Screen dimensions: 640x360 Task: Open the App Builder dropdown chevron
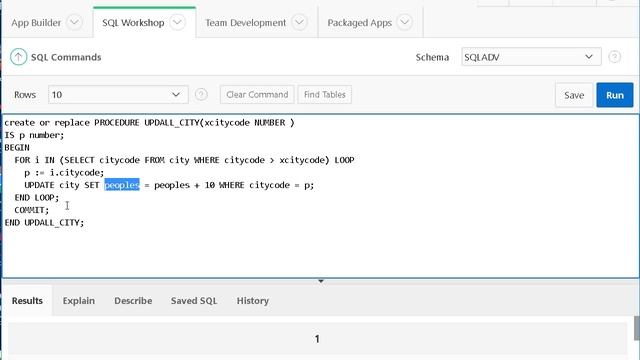tap(74, 22)
